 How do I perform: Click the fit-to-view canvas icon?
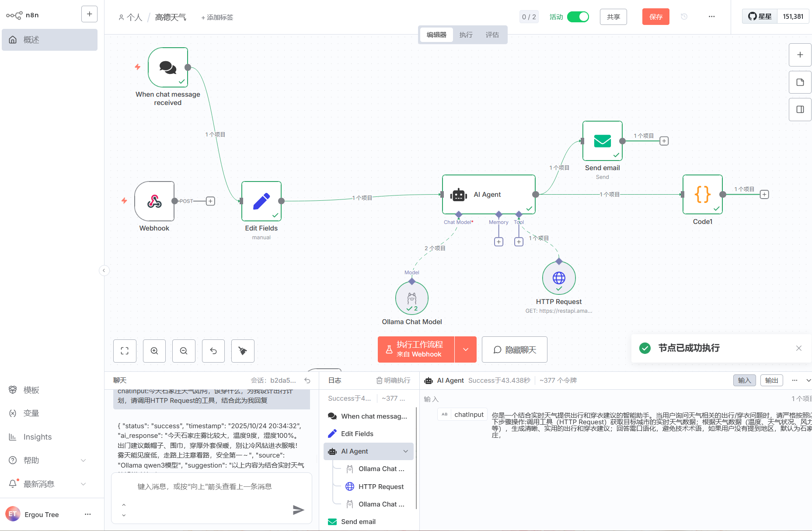125,351
